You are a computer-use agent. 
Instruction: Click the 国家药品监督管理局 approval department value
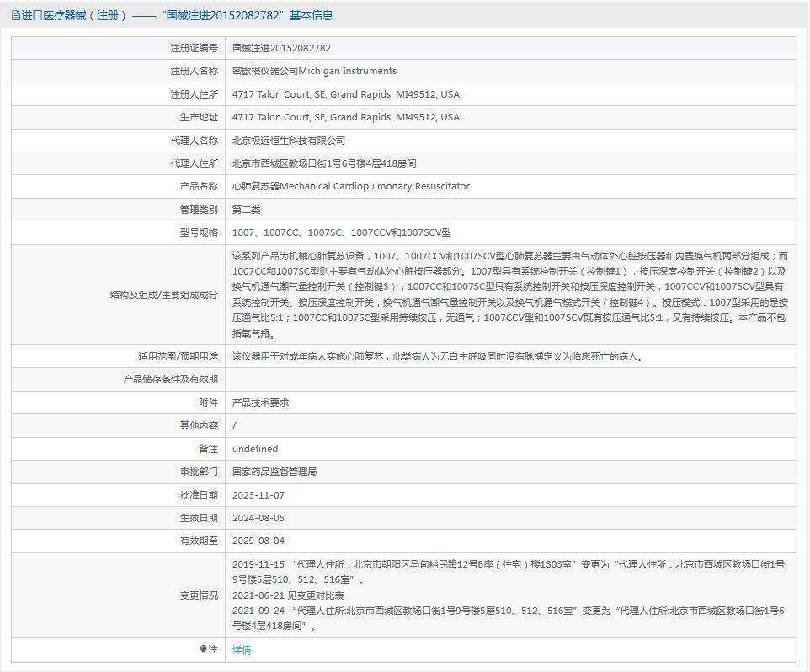click(x=274, y=472)
